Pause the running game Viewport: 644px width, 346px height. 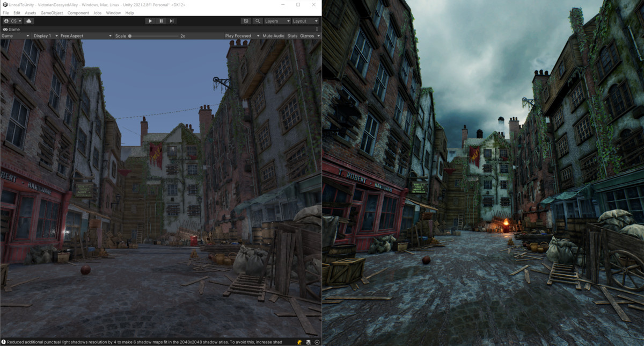tap(160, 21)
